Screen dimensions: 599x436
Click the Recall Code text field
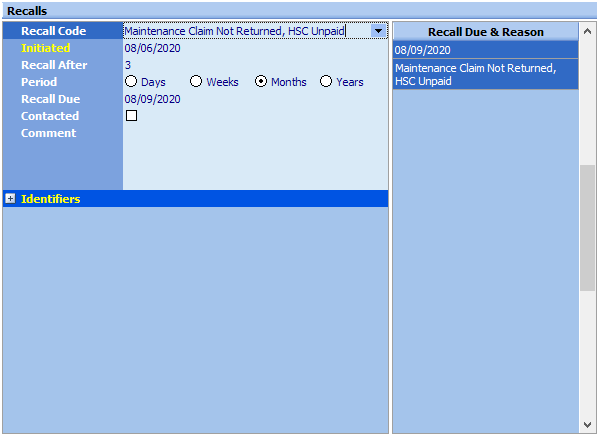pos(247,31)
